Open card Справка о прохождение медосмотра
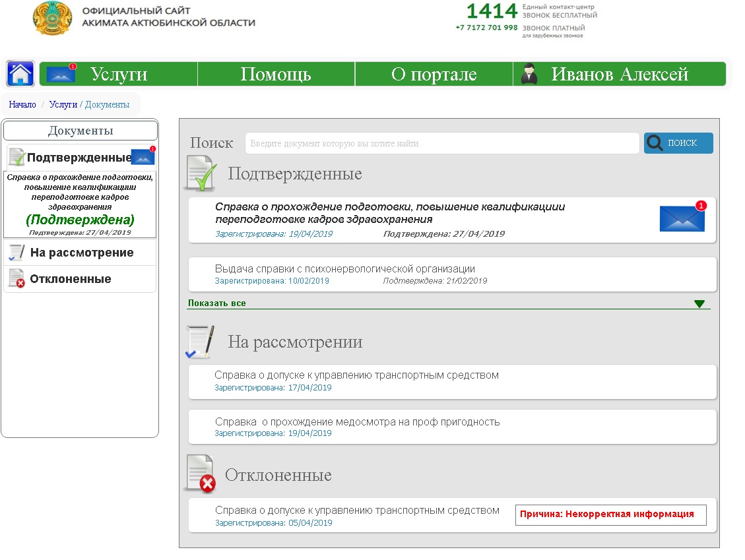 [x=452, y=427]
